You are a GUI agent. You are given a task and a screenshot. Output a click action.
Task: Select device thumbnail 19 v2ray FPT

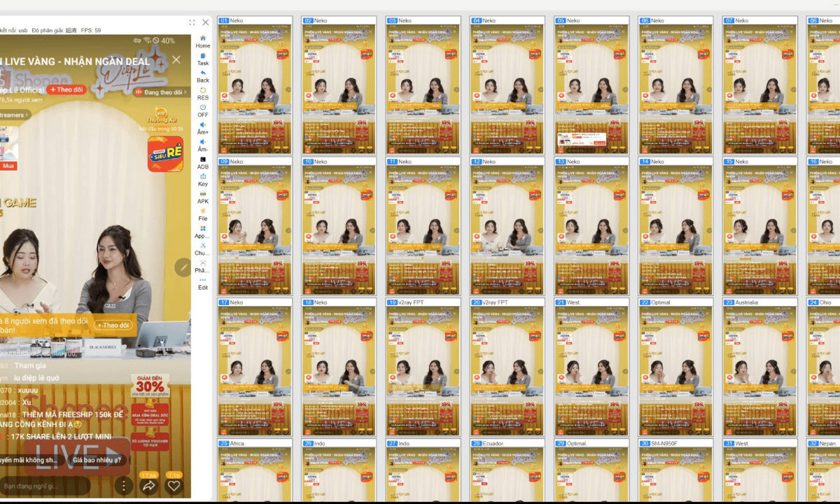423,367
